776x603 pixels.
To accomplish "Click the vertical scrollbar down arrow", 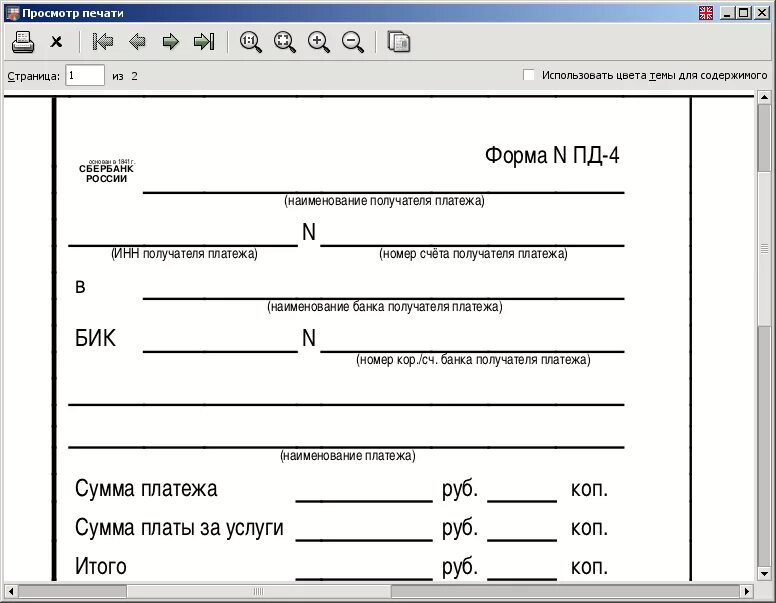I will coord(764,574).
